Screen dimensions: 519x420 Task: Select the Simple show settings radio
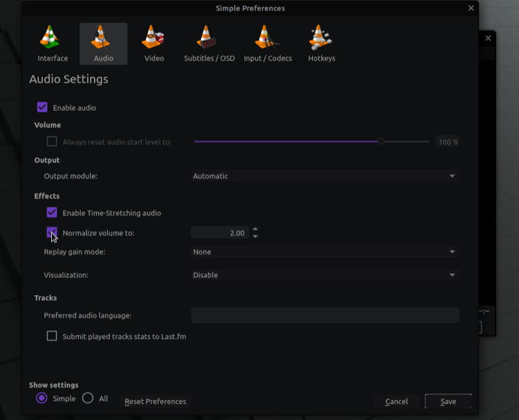tap(42, 398)
